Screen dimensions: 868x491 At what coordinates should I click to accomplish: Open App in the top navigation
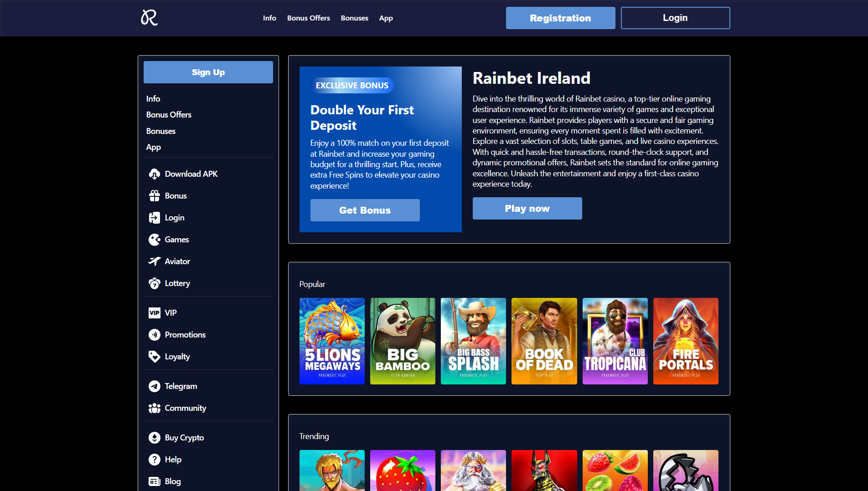coord(386,18)
